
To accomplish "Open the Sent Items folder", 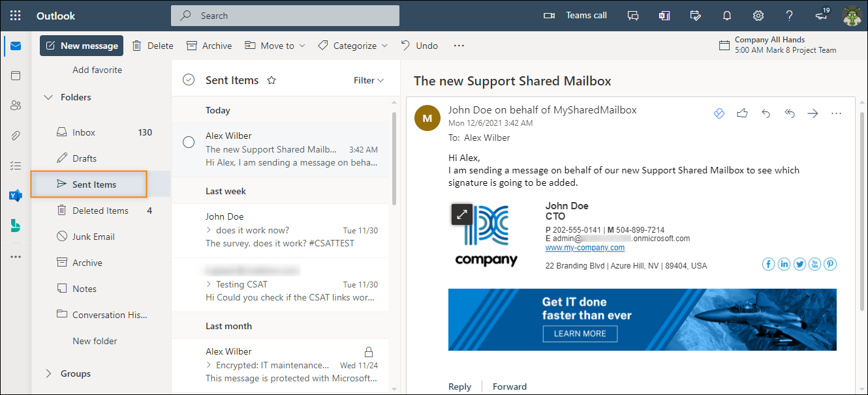I will [x=101, y=184].
